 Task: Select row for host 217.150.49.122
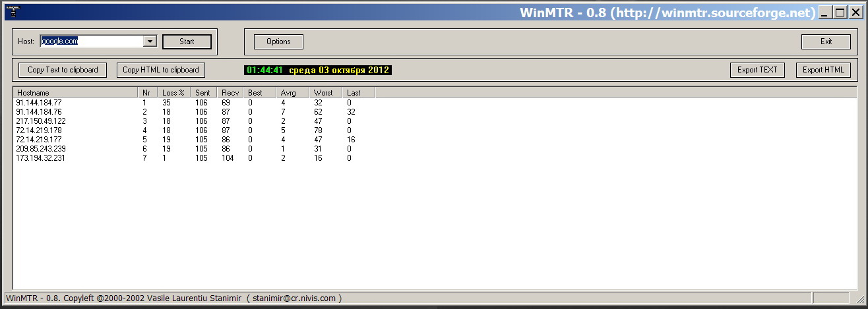[40, 121]
